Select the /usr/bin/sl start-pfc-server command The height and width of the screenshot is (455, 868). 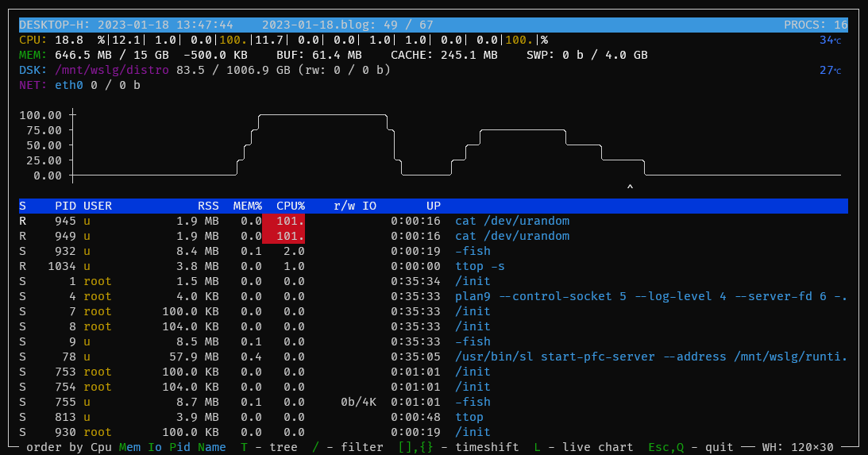[x=651, y=357]
